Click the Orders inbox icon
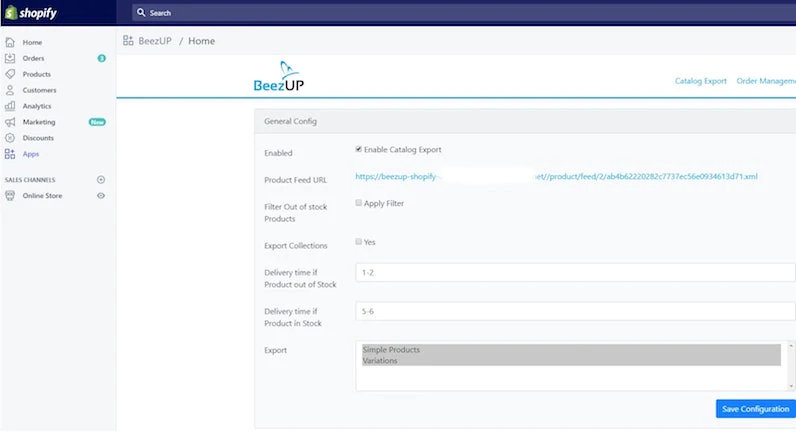Image resolution: width=796 pixels, height=448 pixels. 10,58
